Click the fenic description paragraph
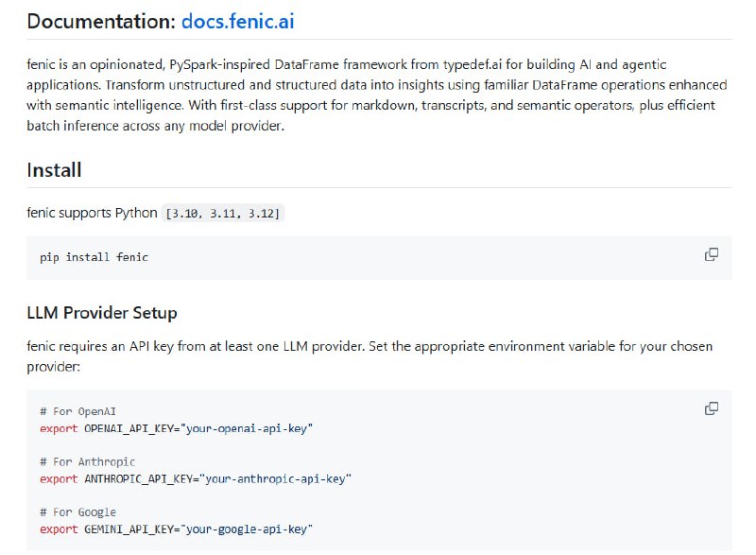The image size is (756, 555). click(x=370, y=95)
